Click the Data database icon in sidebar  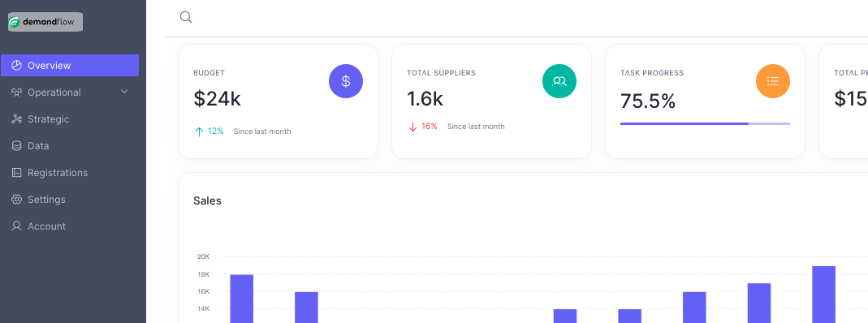[16, 146]
